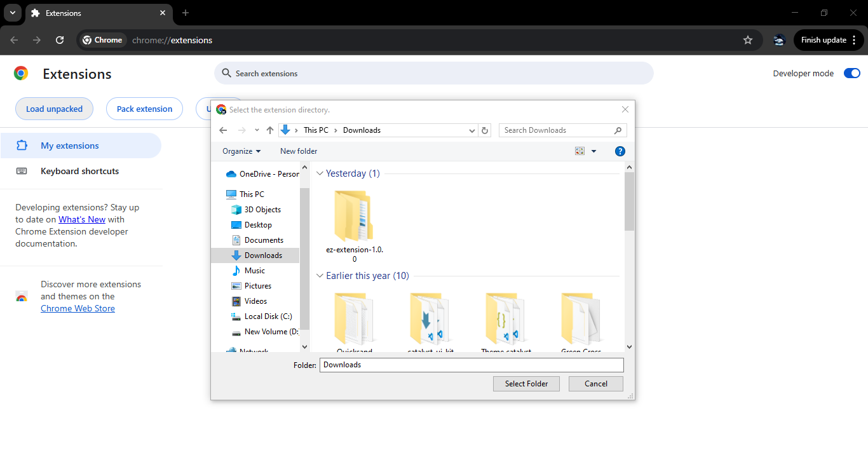This screenshot has width=868, height=462.
Task: Open the view options dropdown arrow
Action: tap(594, 151)
